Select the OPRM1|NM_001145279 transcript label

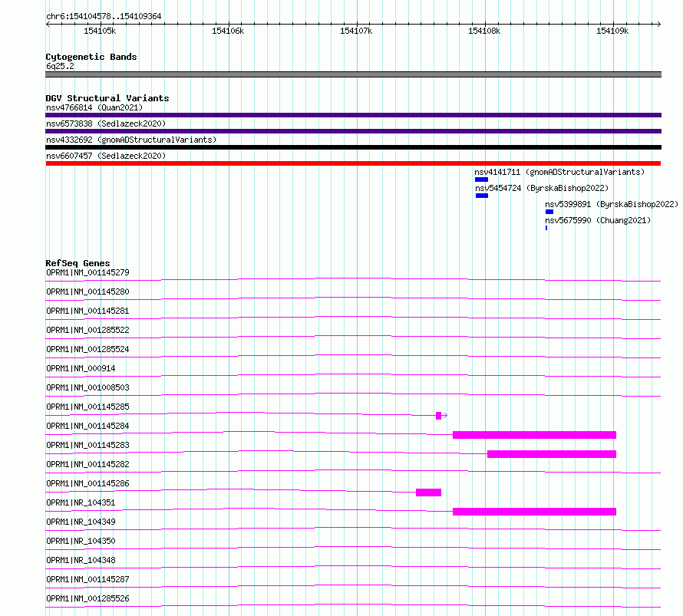87,272
